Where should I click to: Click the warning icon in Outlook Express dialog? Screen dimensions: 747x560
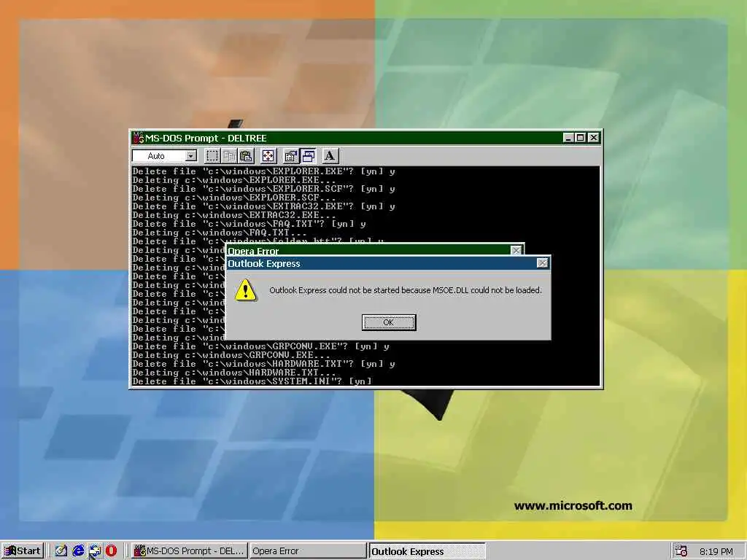(x=245, y=290)
